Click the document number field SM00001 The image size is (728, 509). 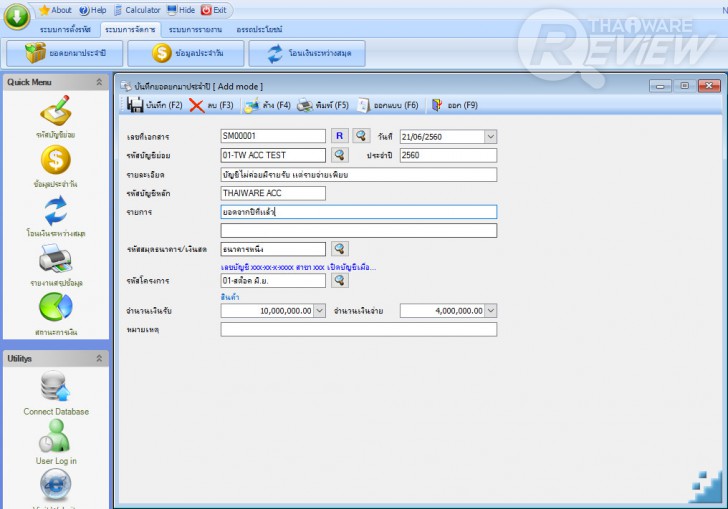click(x=273, y=136)
